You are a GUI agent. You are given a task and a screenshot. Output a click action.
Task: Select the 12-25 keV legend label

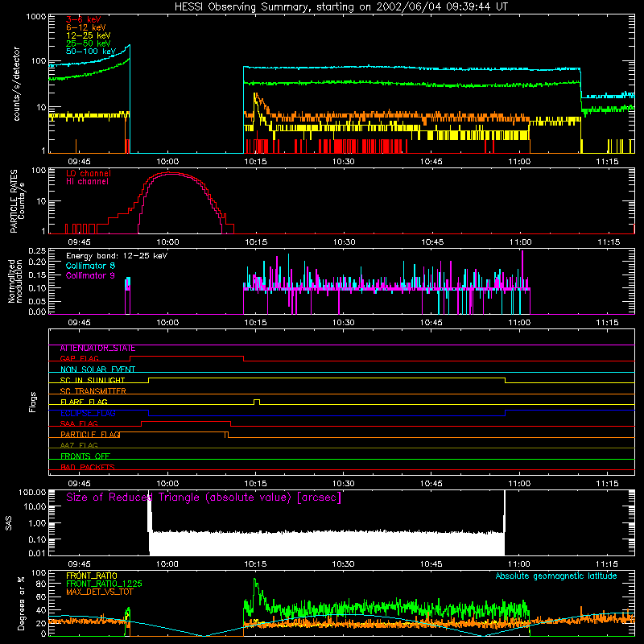(89, 35)
